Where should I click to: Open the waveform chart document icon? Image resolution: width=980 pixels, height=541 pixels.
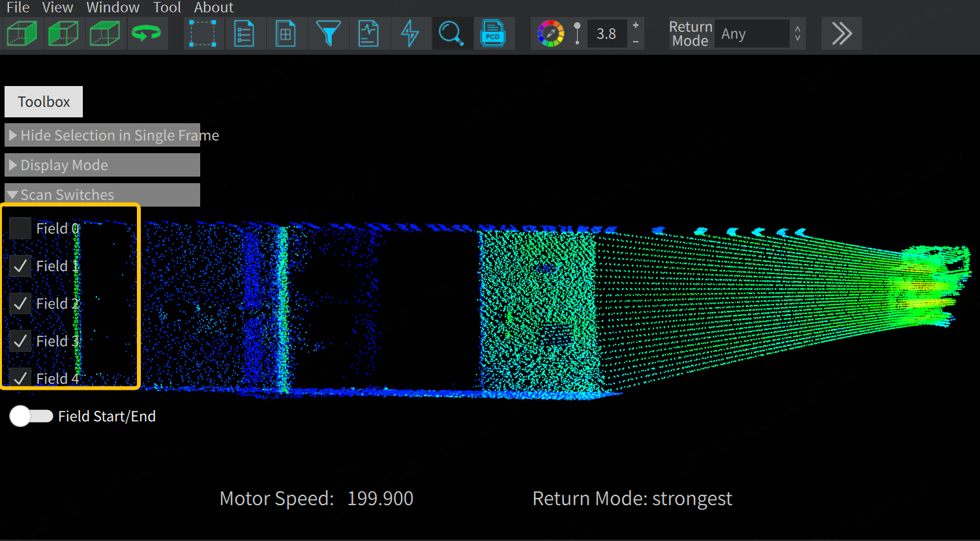point(368,33)
